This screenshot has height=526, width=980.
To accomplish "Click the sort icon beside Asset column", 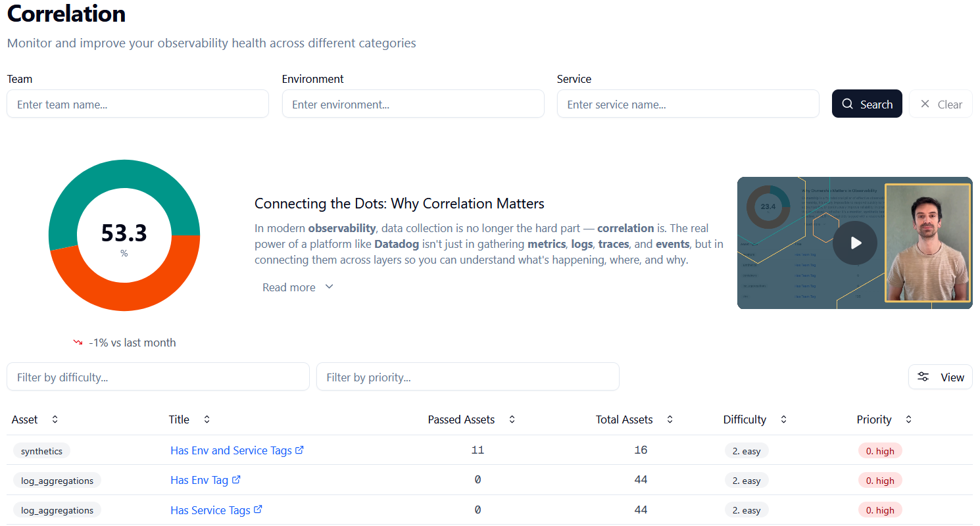I will coord(55,419).
